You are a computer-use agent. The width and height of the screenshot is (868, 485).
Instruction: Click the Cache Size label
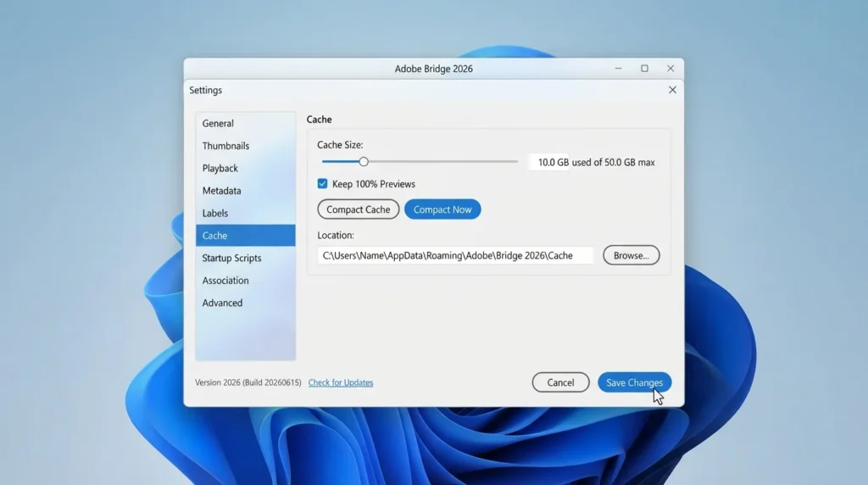(x=340, y=145)
